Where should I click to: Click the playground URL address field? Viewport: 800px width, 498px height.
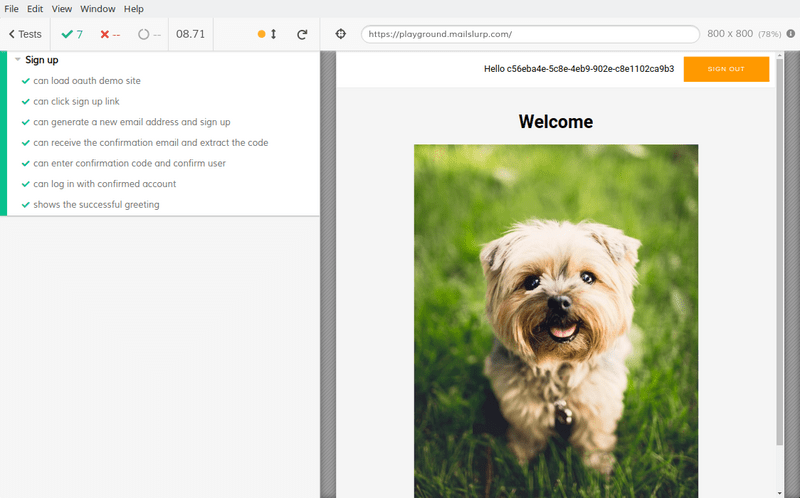pos(530,34)
